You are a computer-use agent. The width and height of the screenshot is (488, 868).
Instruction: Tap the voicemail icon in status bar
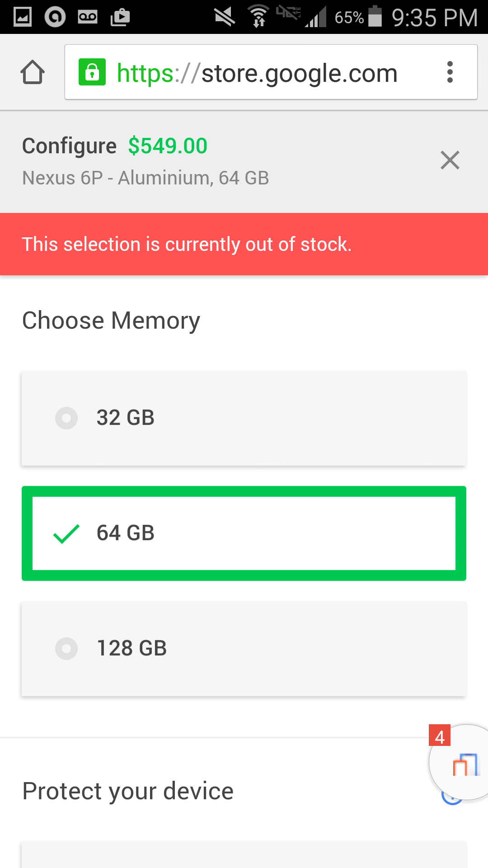click(x=88, y=17)
